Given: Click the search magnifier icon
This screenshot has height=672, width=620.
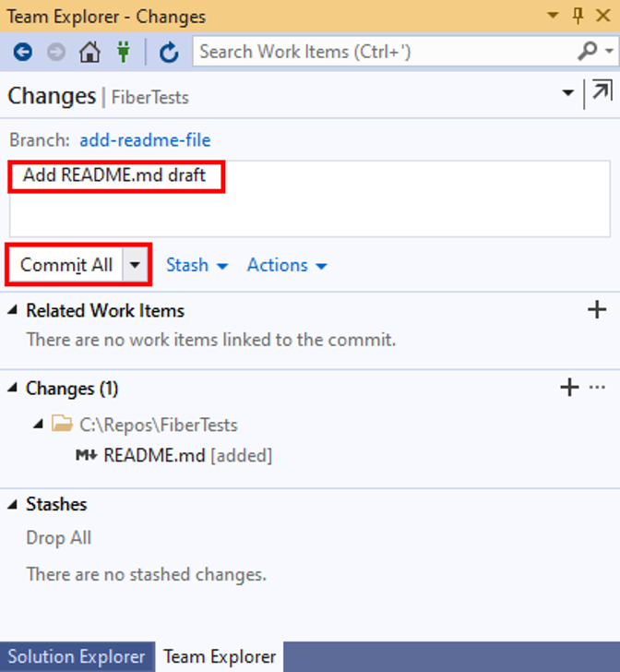Looking at the screenshot, I should click(586, 52).
